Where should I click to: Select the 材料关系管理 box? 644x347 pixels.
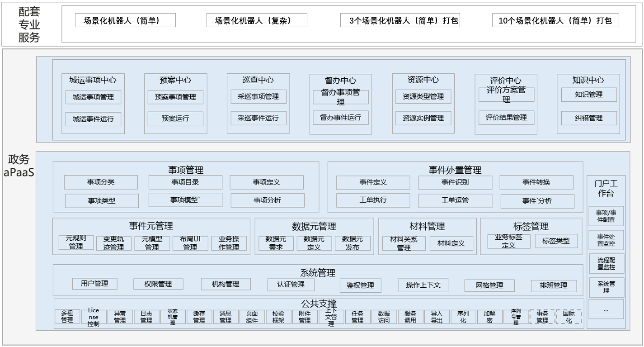(404, 243)
